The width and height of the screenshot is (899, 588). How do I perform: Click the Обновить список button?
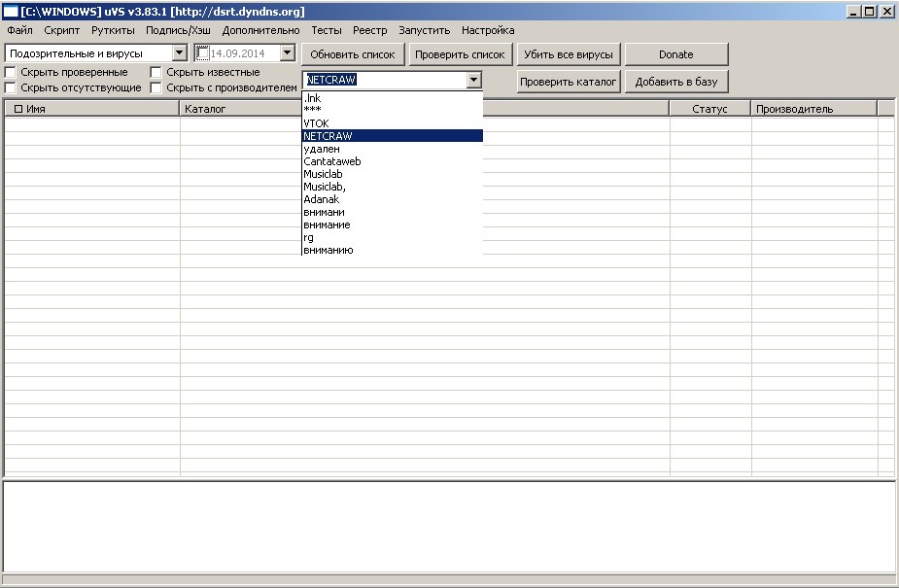coord(353,54)
